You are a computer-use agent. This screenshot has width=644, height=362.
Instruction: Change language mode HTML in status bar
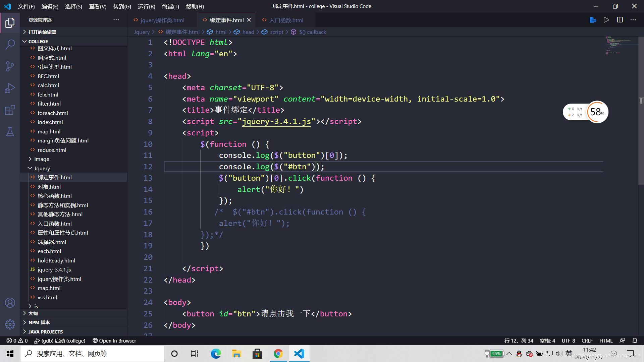coord(606,341)
